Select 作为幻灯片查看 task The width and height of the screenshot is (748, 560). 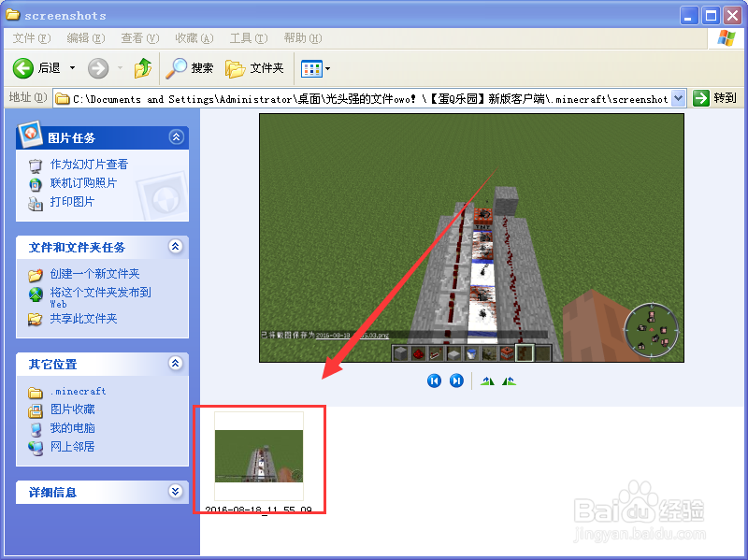pyautogui.click(x=89, y=165)
